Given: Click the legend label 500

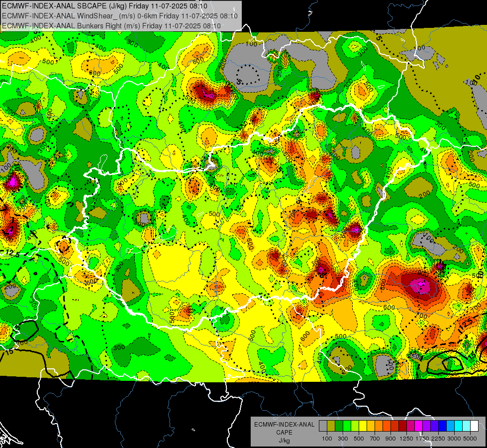Looking at the screenshot, I should click(x=359, y=439).
